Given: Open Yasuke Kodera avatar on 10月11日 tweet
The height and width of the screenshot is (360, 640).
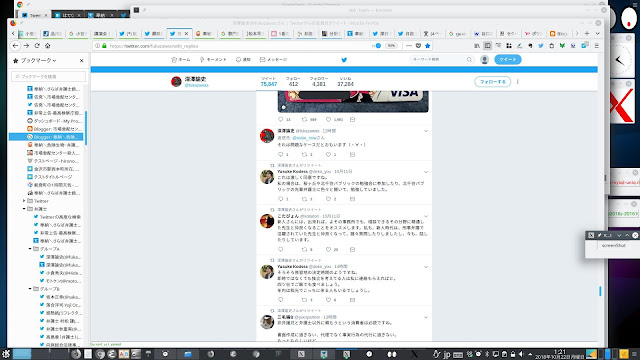Looking at the screenshot, I should coord(267,177).
